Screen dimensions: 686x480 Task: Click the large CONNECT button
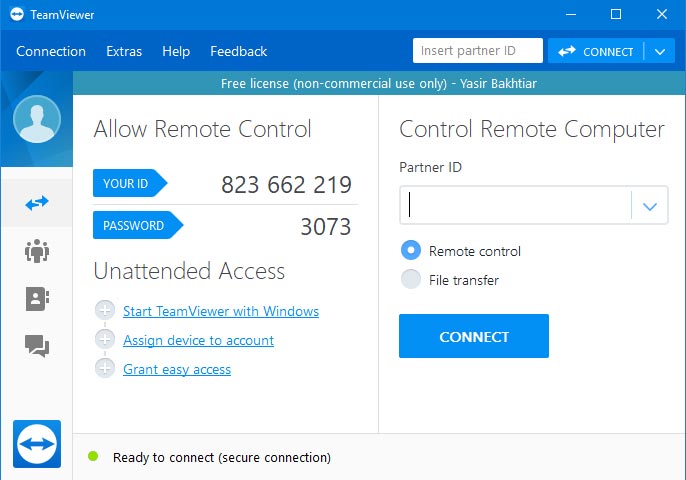click(474, 336)
